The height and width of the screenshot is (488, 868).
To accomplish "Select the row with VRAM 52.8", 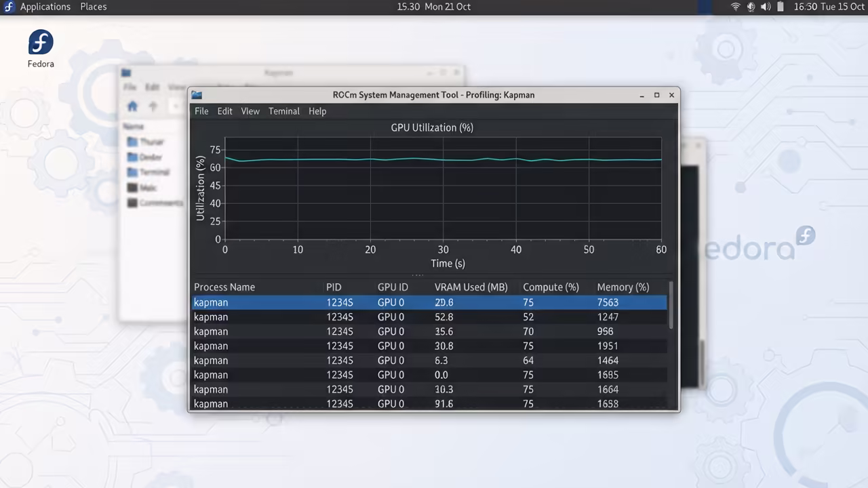I will tap(429, 317).
